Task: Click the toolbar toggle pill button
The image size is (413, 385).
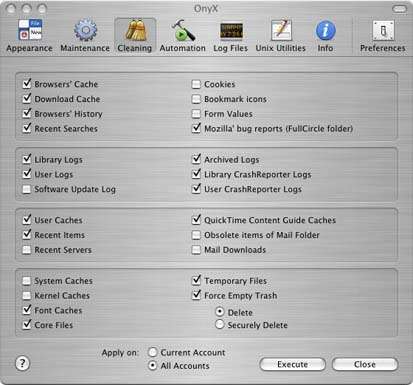Action: (399, 9)
